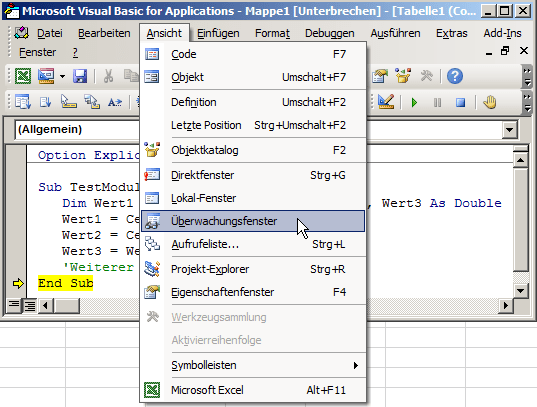
Task: Click the green Run Sub play icon
Action: [414, 102]
